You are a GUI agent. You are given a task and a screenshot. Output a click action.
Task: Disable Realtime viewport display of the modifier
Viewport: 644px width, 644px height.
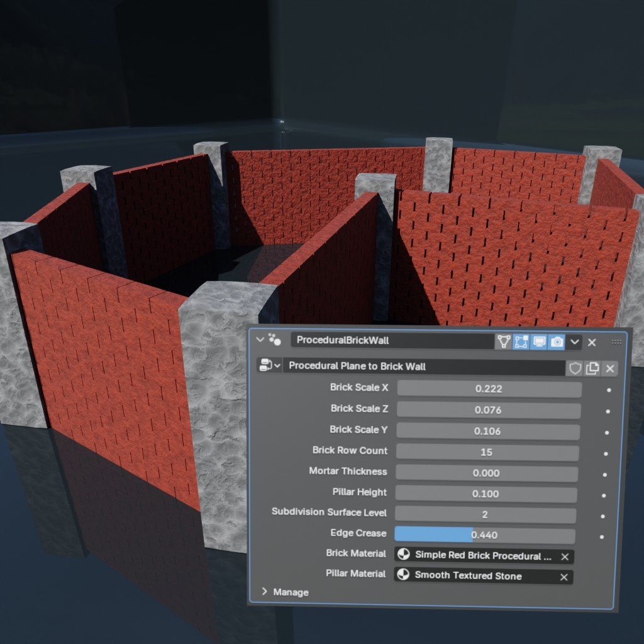tap(538, 341)
